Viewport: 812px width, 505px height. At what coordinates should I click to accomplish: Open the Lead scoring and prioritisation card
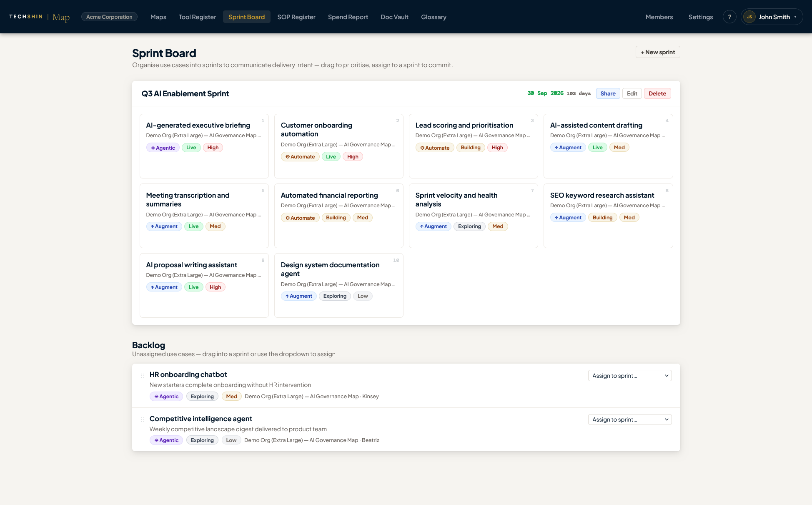point(474,146)
